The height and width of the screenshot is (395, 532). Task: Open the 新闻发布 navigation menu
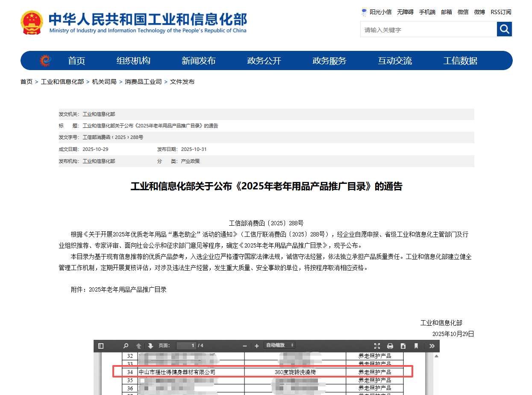(x=199, y=61)
